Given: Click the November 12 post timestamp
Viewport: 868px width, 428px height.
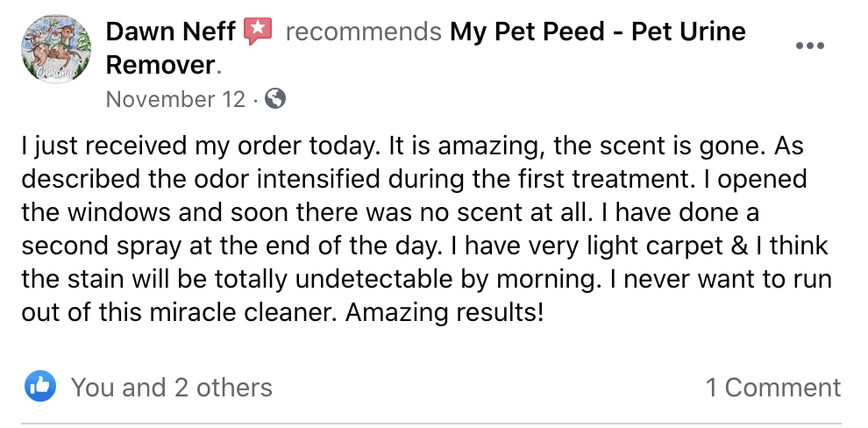Looking at the screenshot, I should pyautogui.click(x=175, y=99).
